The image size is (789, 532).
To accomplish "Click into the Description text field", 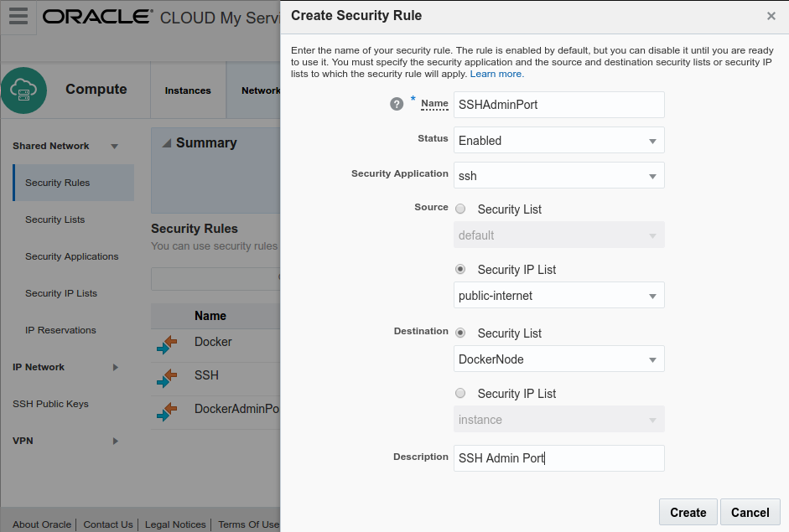I will [558, 458].
